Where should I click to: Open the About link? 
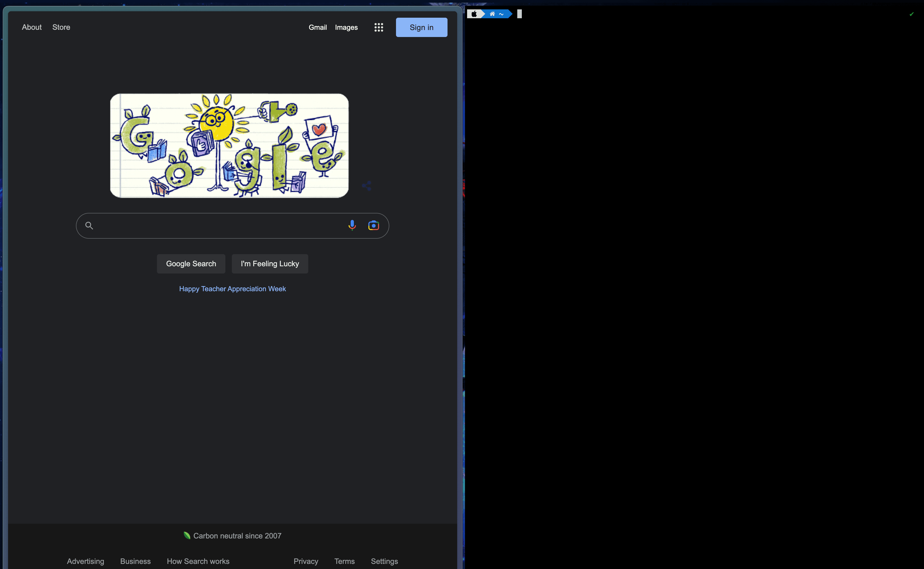pos(32,27)
